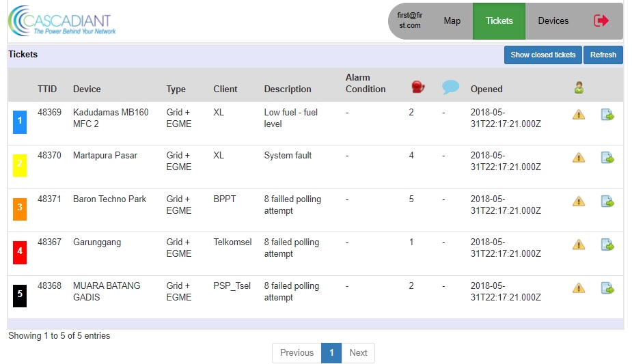Go to the Next page

tap(358, 353)
